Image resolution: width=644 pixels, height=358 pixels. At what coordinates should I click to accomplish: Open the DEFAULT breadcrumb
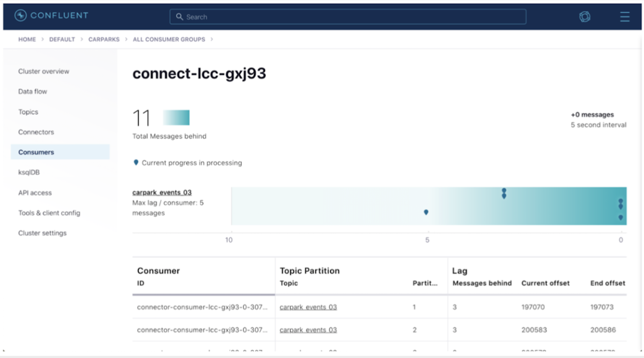click(x=62, y=39)
